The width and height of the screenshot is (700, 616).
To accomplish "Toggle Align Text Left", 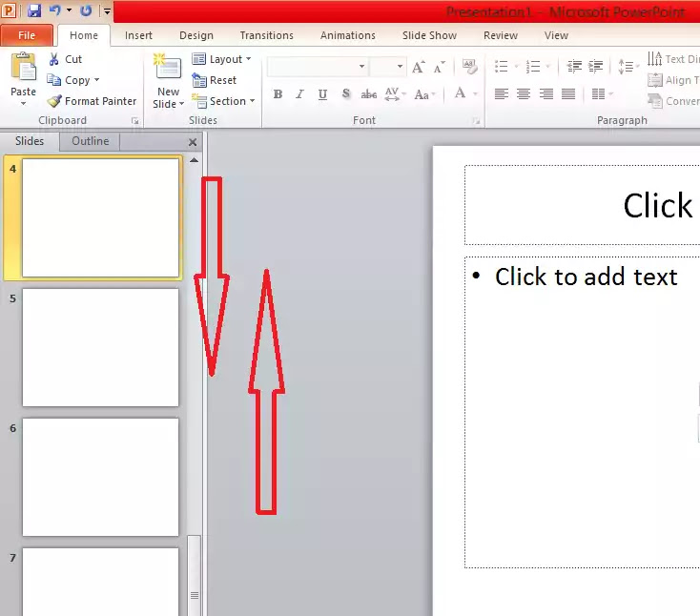I will tap(502, 93).
